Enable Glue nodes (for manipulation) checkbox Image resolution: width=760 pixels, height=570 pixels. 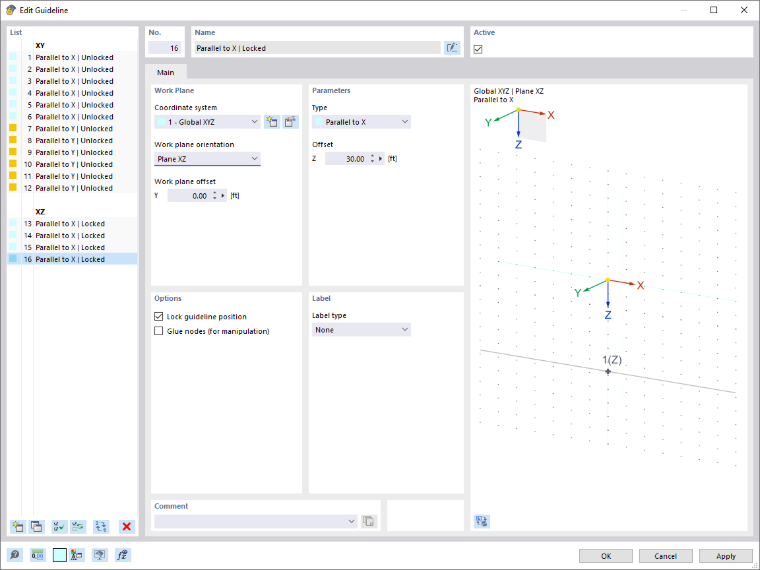158,331
